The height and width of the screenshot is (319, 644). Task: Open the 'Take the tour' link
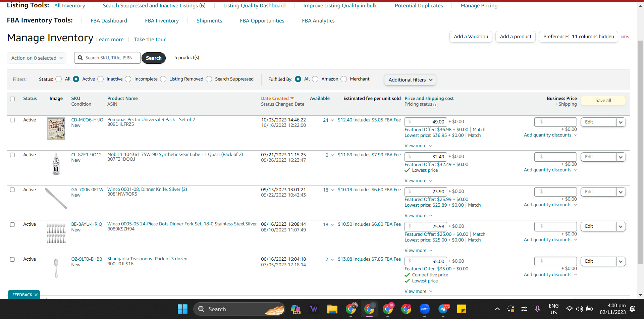point(150,40)
